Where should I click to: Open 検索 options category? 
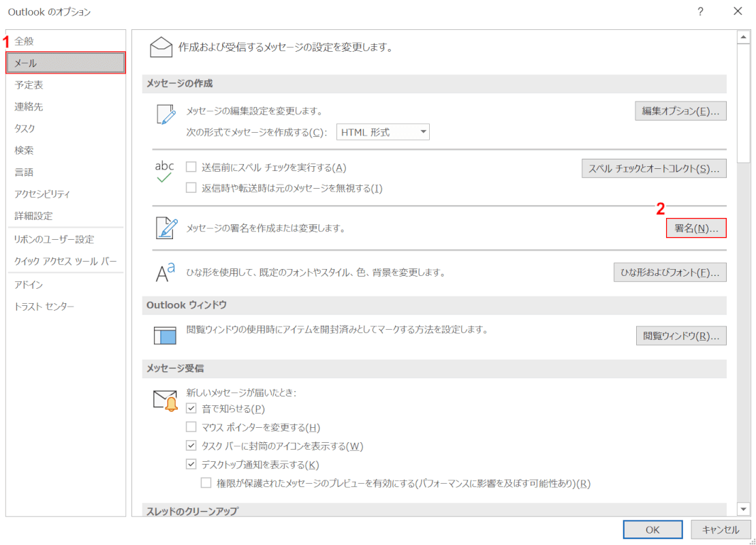pos(65,150)
